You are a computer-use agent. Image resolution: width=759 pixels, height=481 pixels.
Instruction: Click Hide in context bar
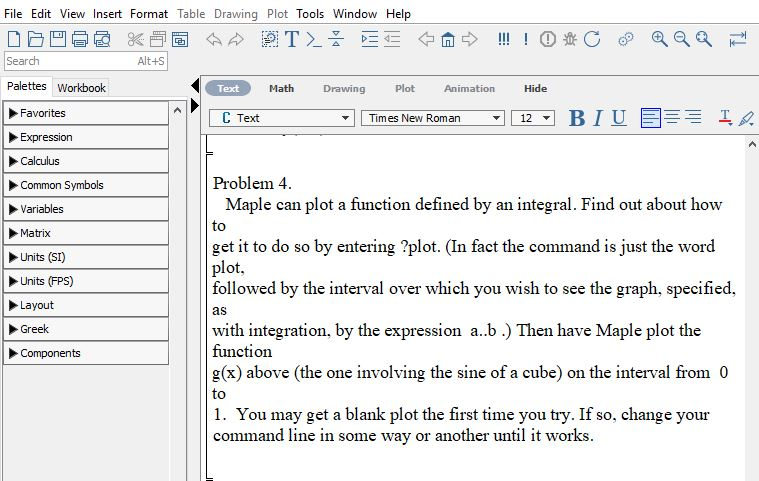click(x=535, y=89)
